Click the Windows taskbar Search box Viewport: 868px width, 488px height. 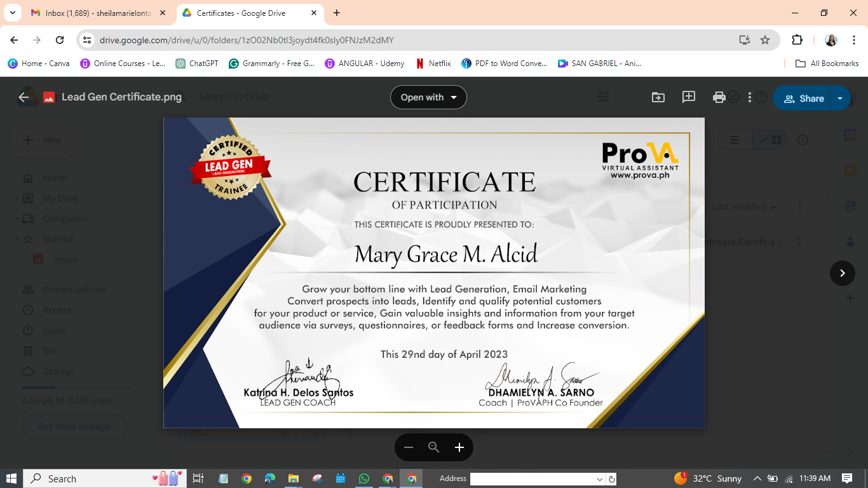[x=89, y=478]
